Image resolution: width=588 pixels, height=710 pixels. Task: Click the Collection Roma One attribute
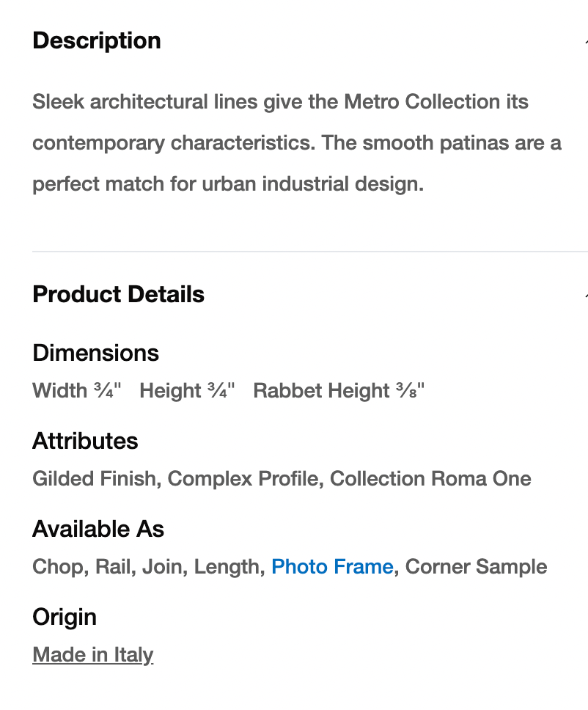430,479
